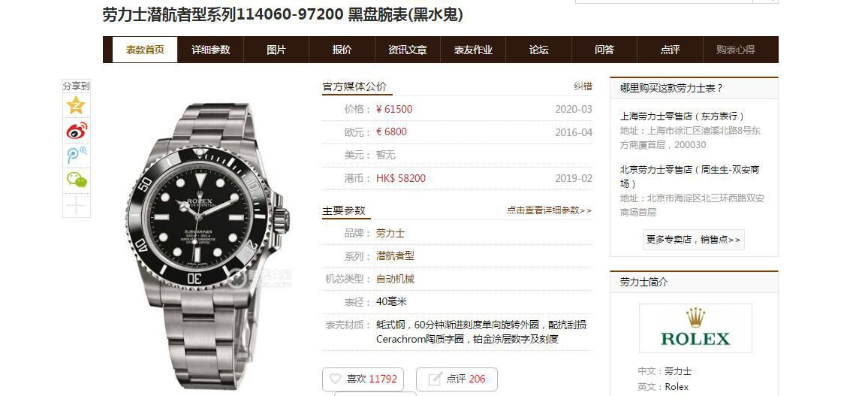Share to Weibo via red eye icon
This screenshot has height=396, width=868.
77,131
